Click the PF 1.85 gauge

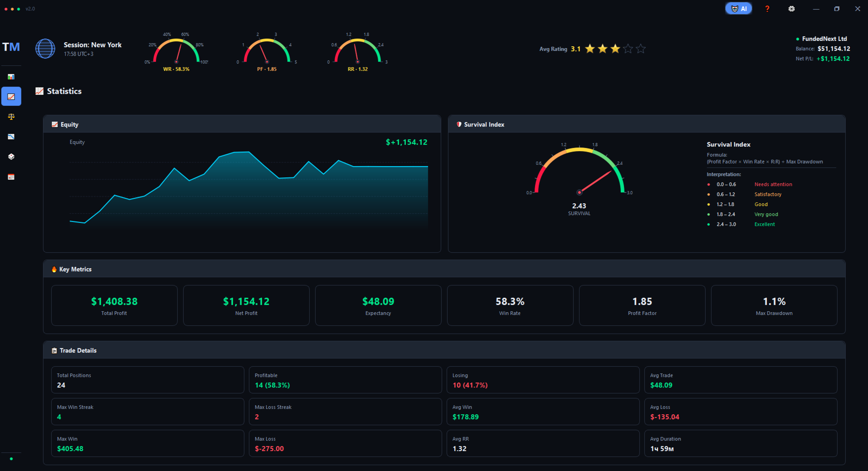click(x=267, y=52)
